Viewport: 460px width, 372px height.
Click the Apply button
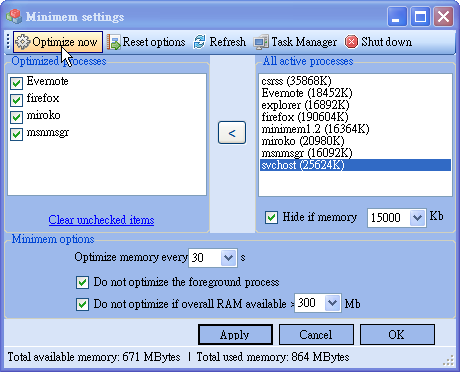(235, 335)
